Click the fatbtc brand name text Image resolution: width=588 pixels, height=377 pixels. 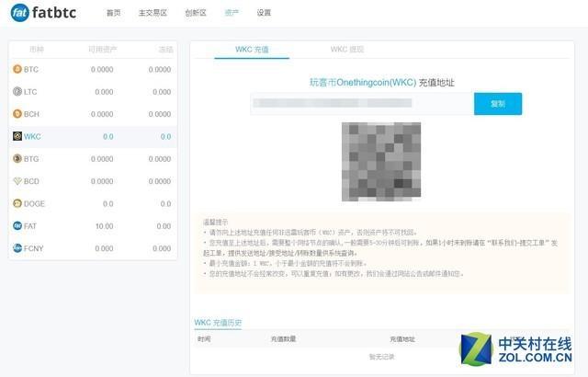point(54,13)
